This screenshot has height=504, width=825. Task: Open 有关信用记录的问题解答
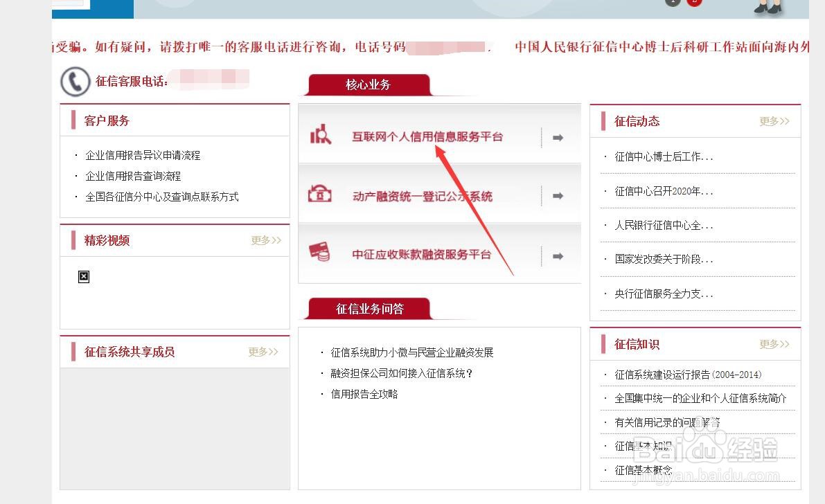tap(667, 422)
